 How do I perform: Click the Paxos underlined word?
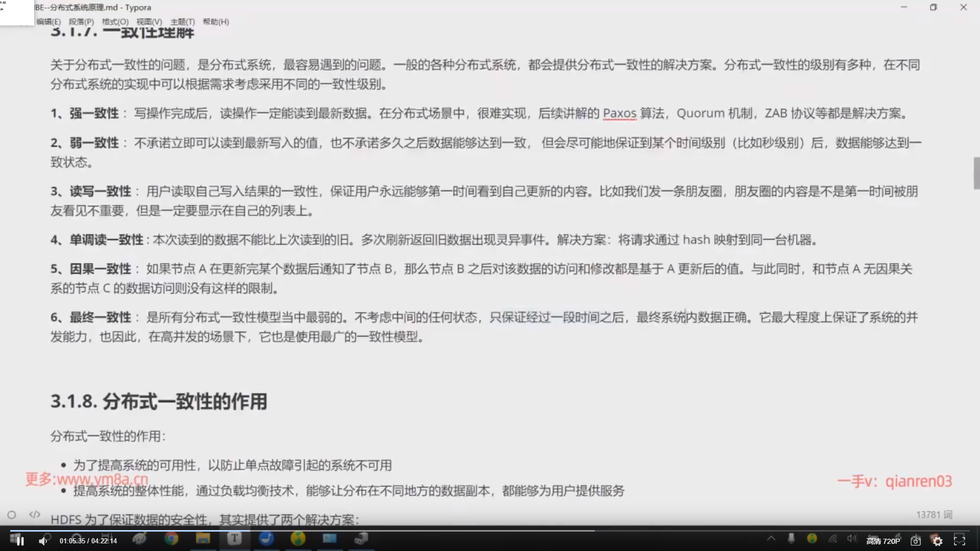tap(619, 113)
